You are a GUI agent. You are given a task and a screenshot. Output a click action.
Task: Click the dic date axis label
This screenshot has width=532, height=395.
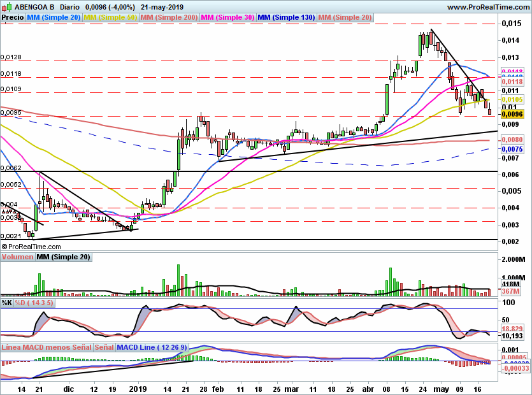point(69,389)
